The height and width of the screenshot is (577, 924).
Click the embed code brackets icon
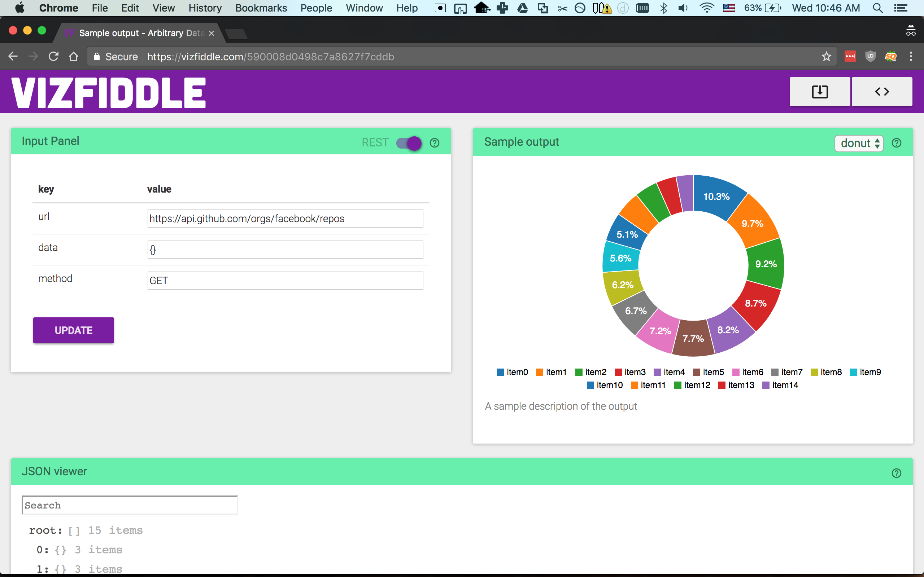pos(882,92)
